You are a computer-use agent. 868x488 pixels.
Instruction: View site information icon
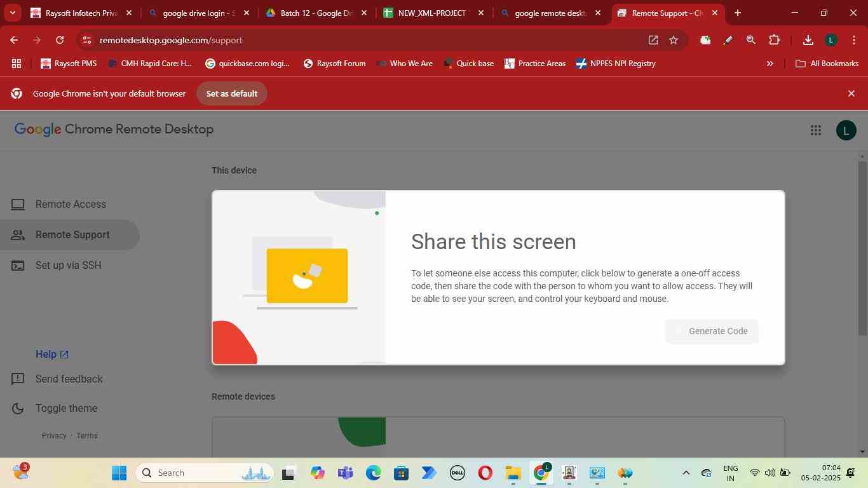click(x=87, y=40)
